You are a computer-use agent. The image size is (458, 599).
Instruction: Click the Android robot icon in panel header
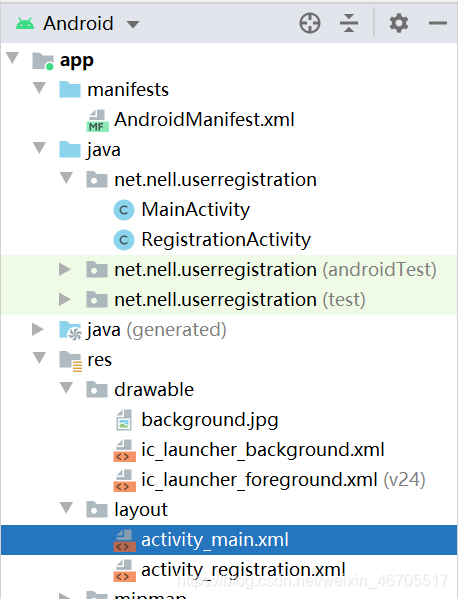(25, 24)
